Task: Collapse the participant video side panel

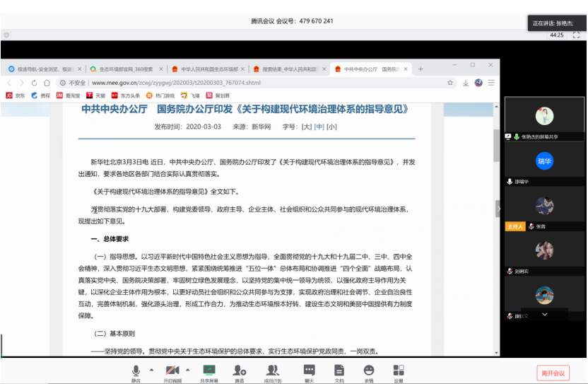Action: (498, 208)
